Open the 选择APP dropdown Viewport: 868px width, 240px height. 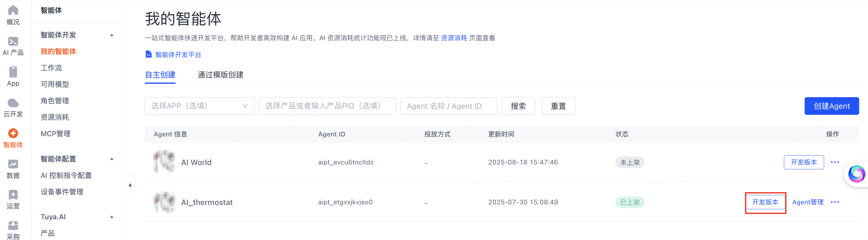pyautogui.click(x=199, y=106)
